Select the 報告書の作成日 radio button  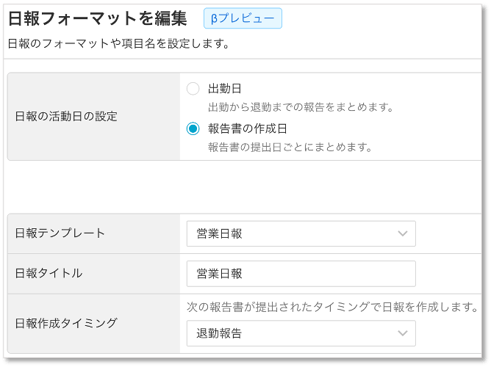coord(193,129)
